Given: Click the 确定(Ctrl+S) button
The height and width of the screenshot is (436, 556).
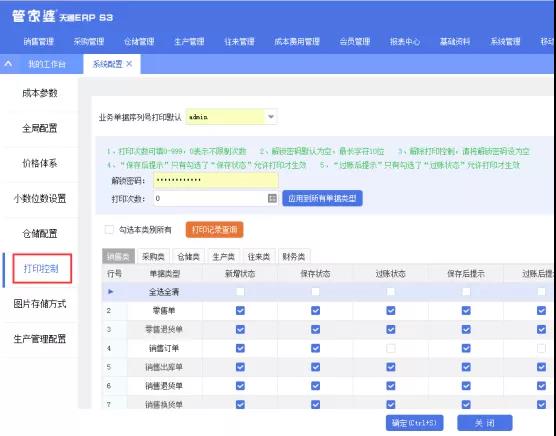Looking at the screenshot, I should [x=415, y=423].
